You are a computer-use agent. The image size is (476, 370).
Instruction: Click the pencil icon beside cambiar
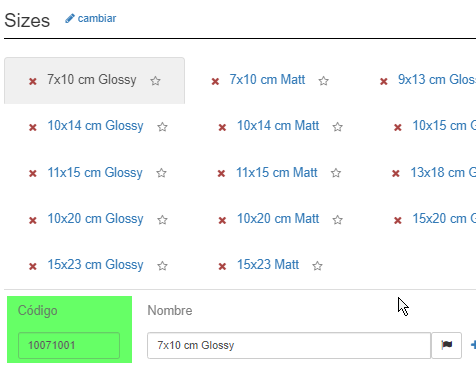click(70, 18)
